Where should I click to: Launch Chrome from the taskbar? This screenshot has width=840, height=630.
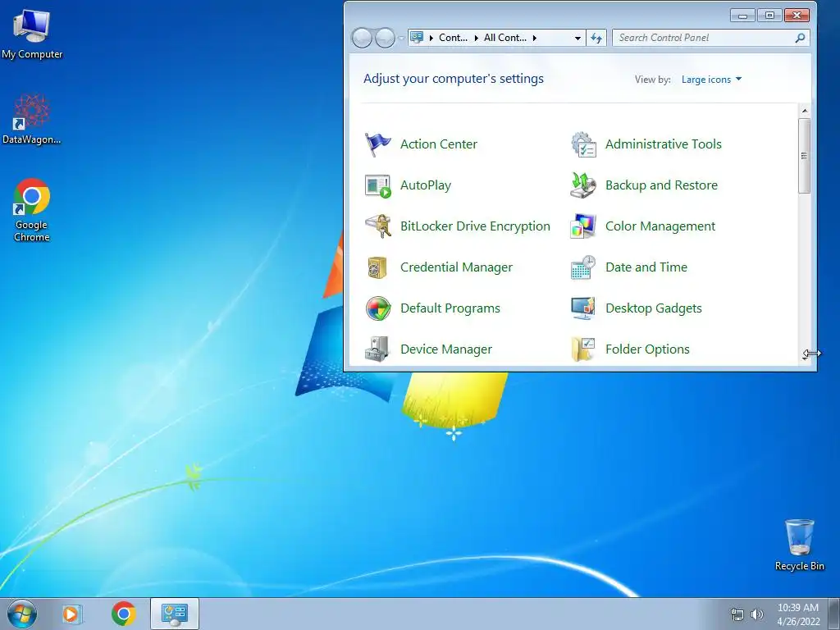tap(124, 614)
